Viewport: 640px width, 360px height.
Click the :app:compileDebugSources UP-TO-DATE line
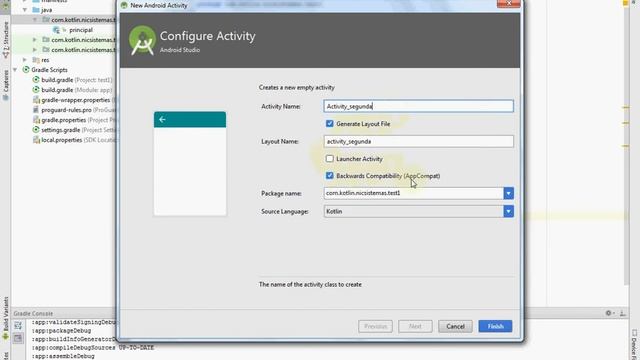click(x=93, y=348)
